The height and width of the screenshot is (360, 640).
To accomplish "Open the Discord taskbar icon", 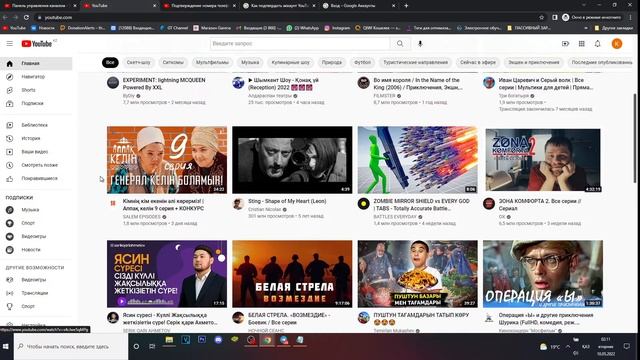I will point(218,340).
